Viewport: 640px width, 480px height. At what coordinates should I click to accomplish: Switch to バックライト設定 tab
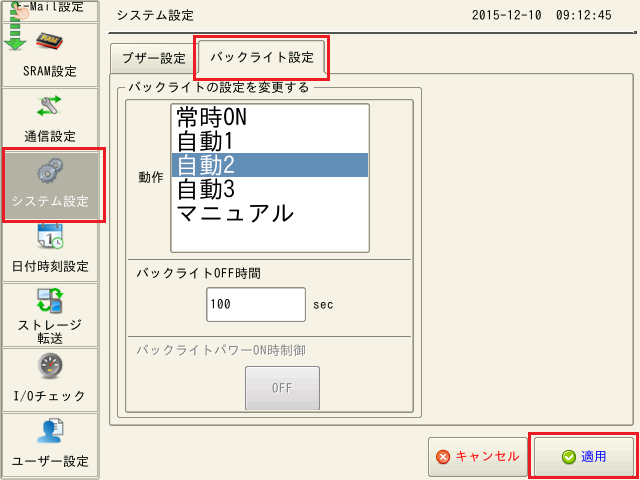[260, 58]
